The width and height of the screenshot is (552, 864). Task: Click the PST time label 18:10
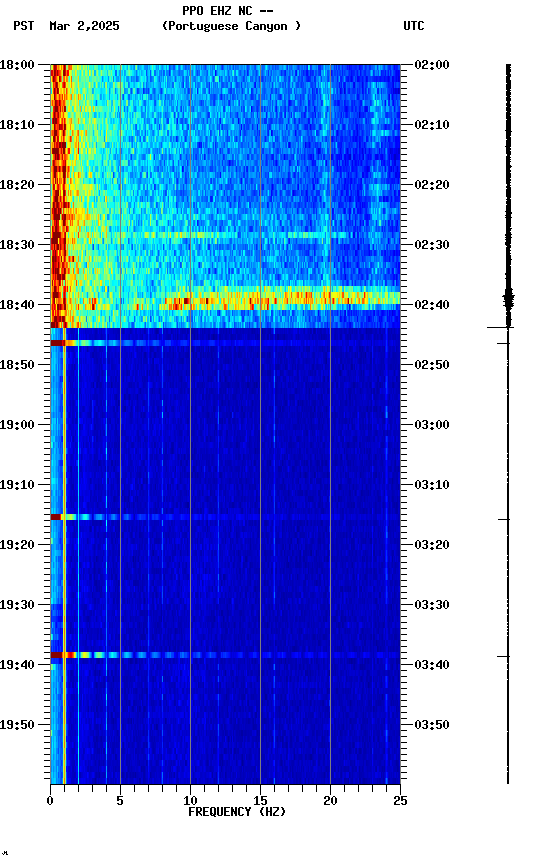tap(17, 125)
